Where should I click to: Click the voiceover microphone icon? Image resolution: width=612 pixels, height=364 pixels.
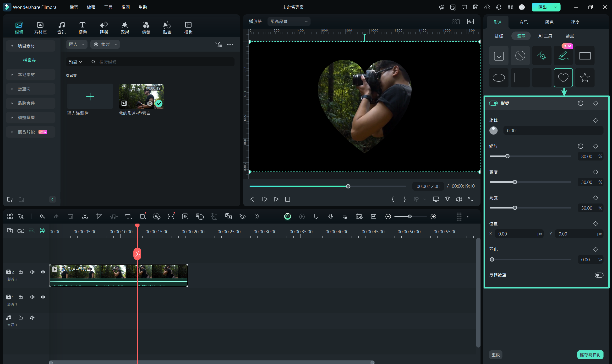[x=330, y=216]
